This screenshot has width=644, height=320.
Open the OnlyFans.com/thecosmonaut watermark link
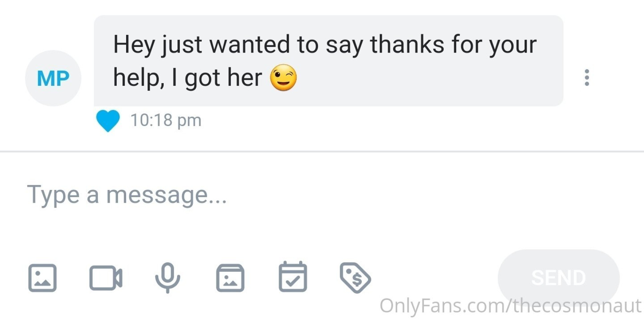(x=510, y=306)
